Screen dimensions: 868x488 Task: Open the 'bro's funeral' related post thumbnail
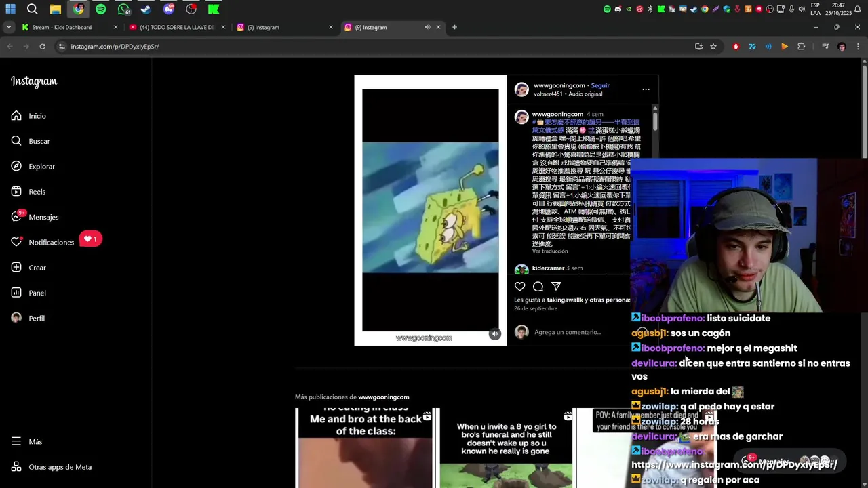click(x=507, y=448)
